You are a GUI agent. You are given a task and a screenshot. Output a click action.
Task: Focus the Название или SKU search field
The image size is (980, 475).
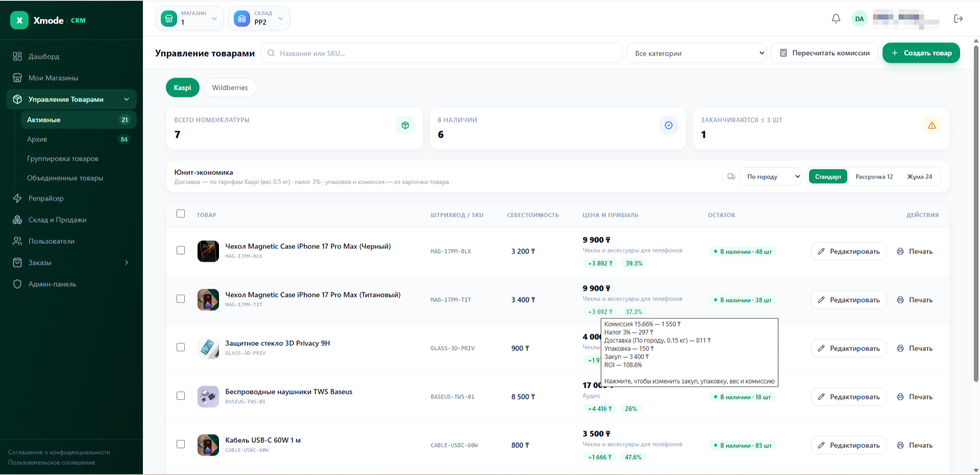[x=442, y=53]
